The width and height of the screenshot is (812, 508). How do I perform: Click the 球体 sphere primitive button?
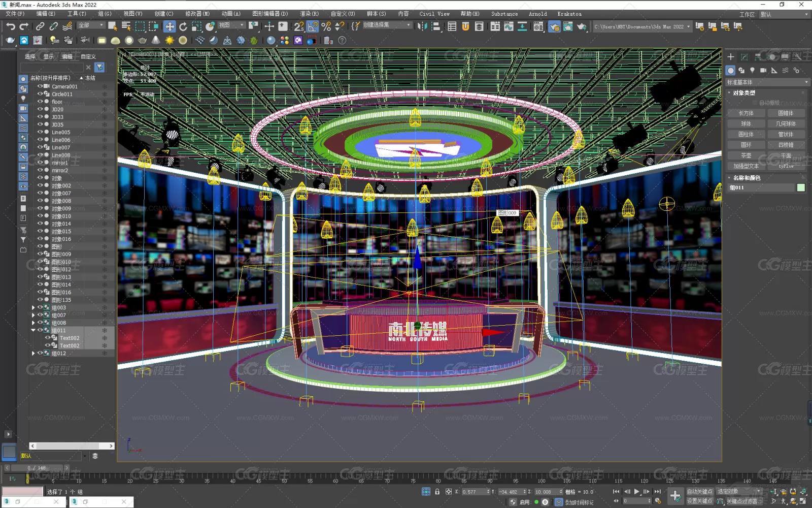(x=746, y=124)
